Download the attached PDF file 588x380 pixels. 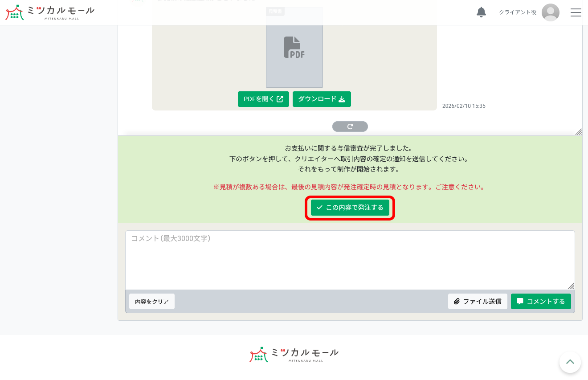coord(322,99)
